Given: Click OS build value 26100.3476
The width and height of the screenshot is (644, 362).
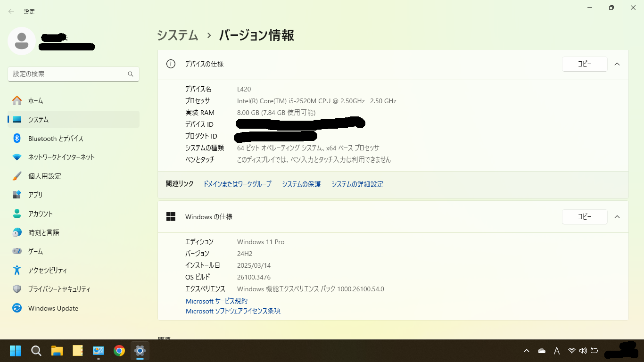Looking at the screenshot, I should point(254,277).
